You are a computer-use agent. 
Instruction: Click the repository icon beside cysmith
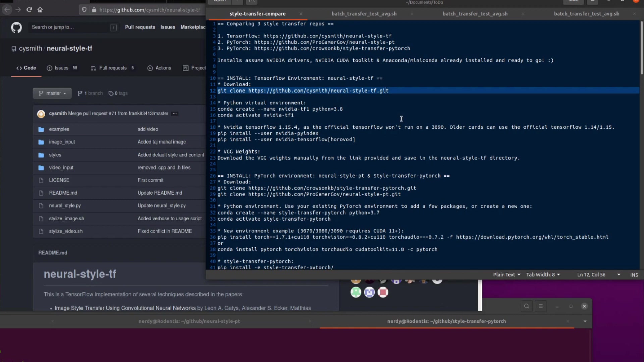[14, 49]
